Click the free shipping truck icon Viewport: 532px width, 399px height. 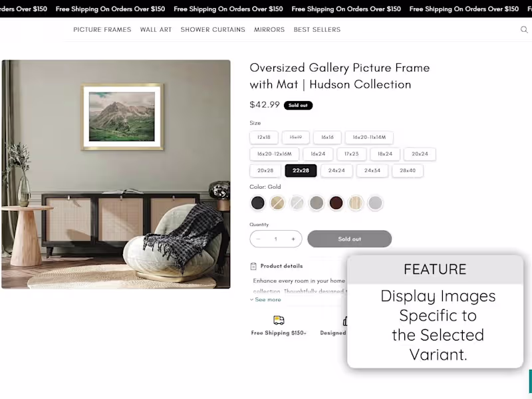click(279, 320)
